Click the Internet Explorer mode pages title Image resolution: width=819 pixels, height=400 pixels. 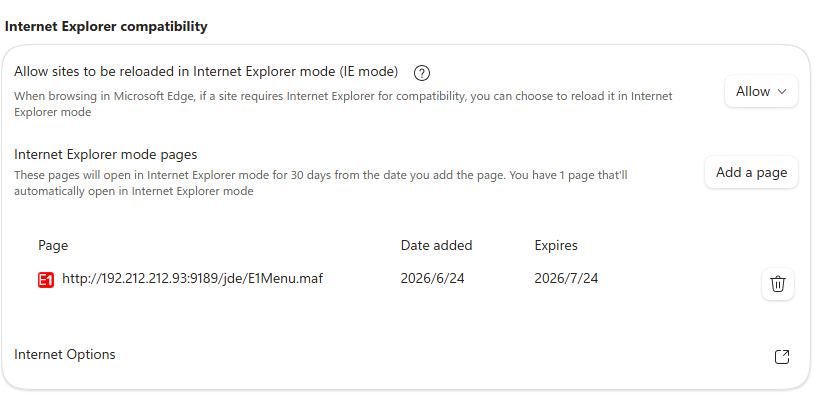[106, 155]
